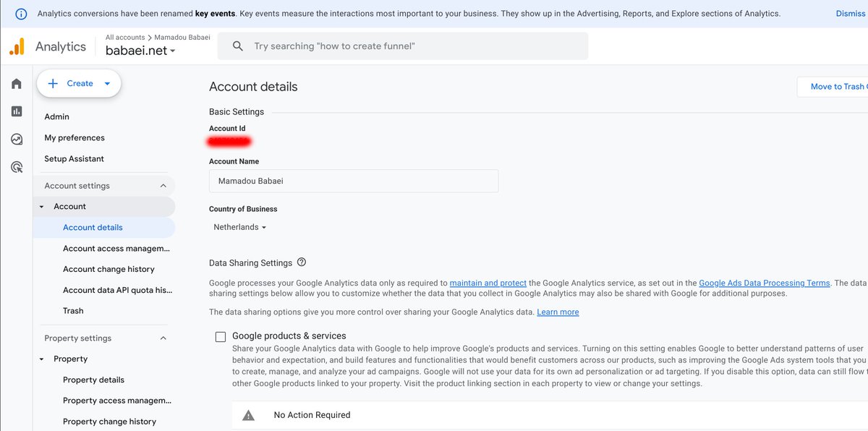Viewport: 868px width, 431px height.
Task: Click the No Action Required text
Action: click(x=312, y=415)
